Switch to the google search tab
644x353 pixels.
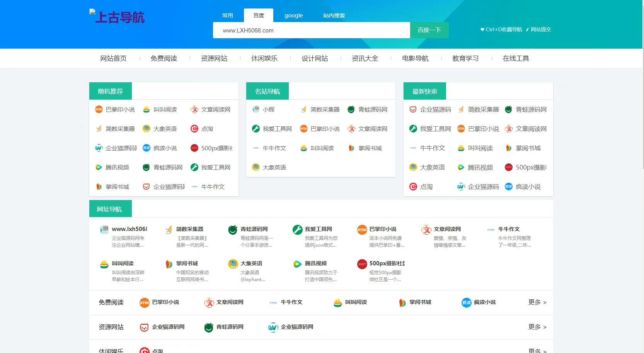pyautogui.click(x=294, y=15)
